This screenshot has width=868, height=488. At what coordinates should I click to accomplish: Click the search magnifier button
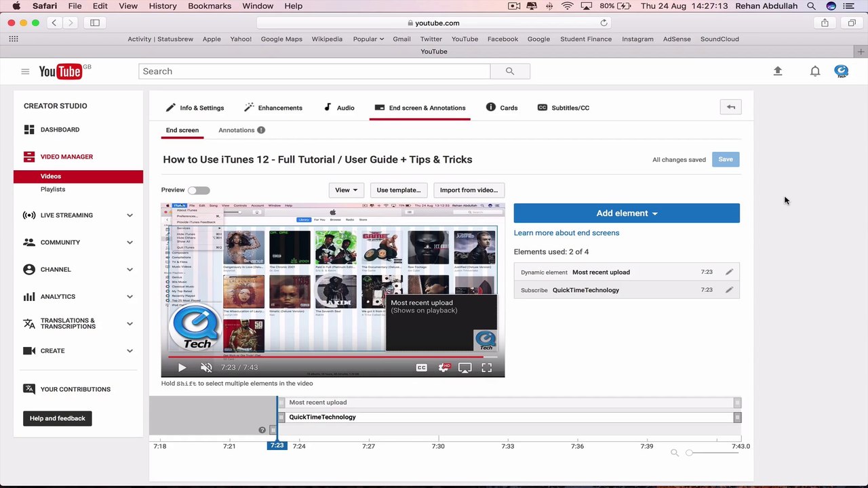coord(510,71)
